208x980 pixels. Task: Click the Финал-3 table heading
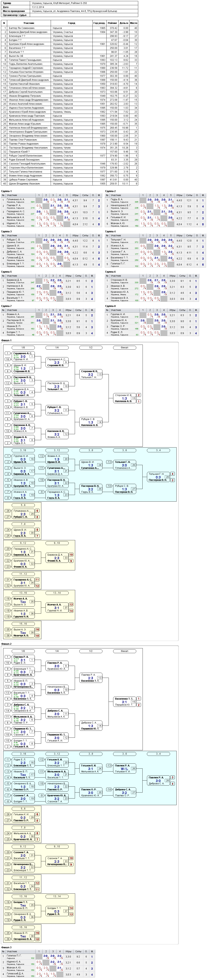point(6,947)
